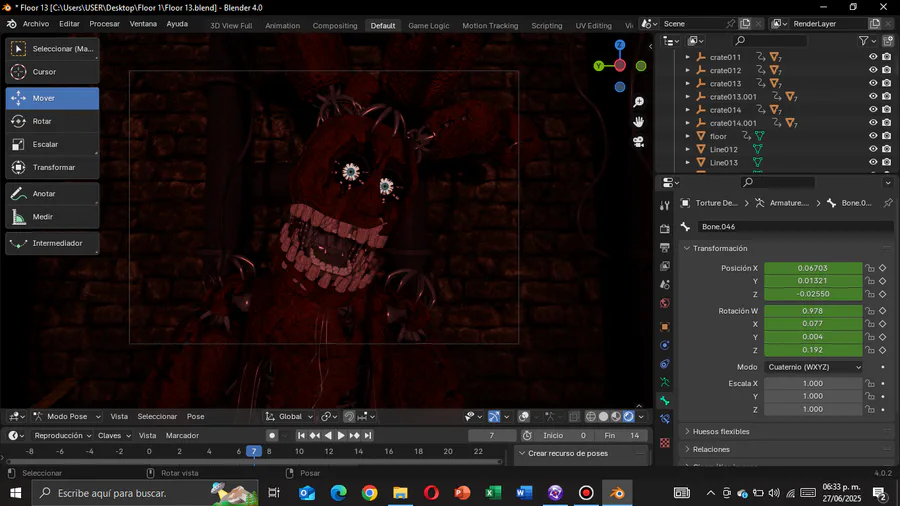Click the pan view hand icon

638,122
